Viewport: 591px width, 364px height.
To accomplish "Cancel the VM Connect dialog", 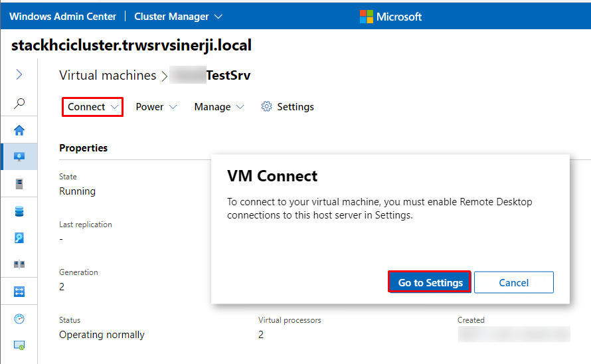I will tap(514, 282).
